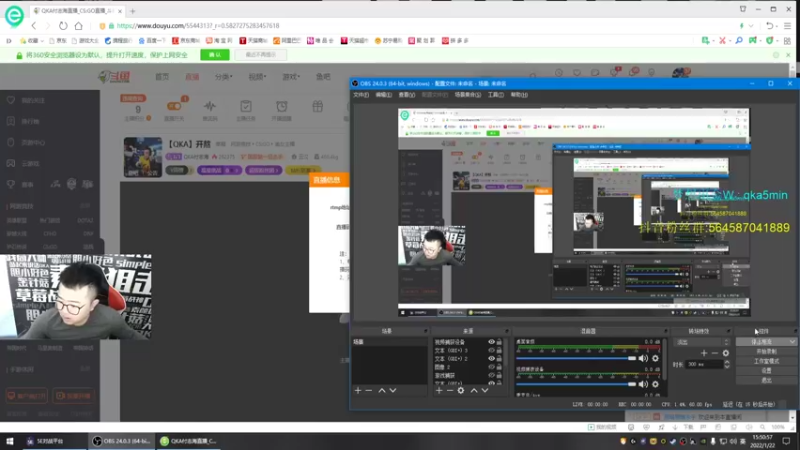Go to Douyu 首页 link
Screen dimensions: 800x450
tap(162, 77)
